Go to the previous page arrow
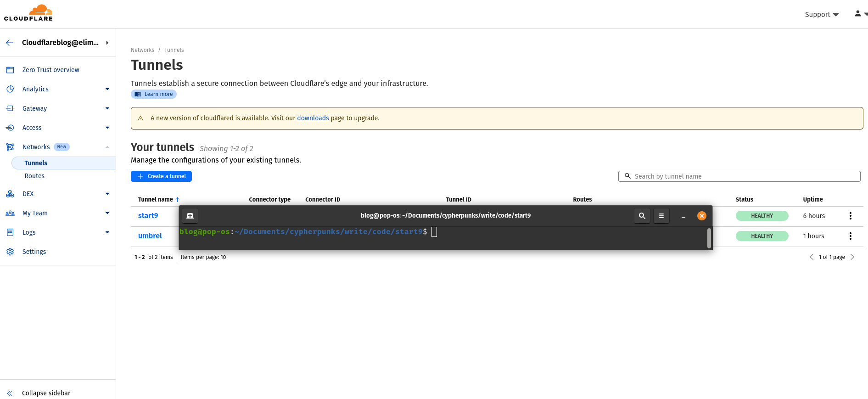The image size is (868, 399). (x=812, y=257)
